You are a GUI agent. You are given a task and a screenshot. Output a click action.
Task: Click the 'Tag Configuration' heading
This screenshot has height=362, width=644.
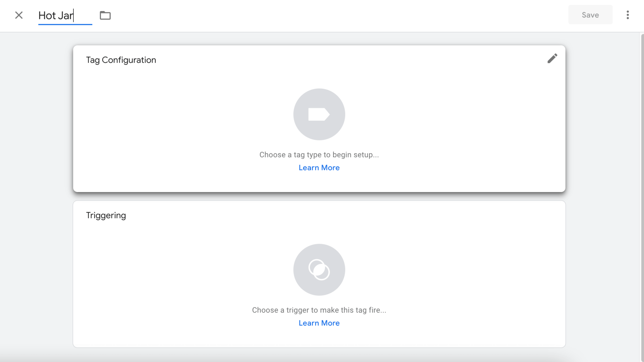[121, 60]
